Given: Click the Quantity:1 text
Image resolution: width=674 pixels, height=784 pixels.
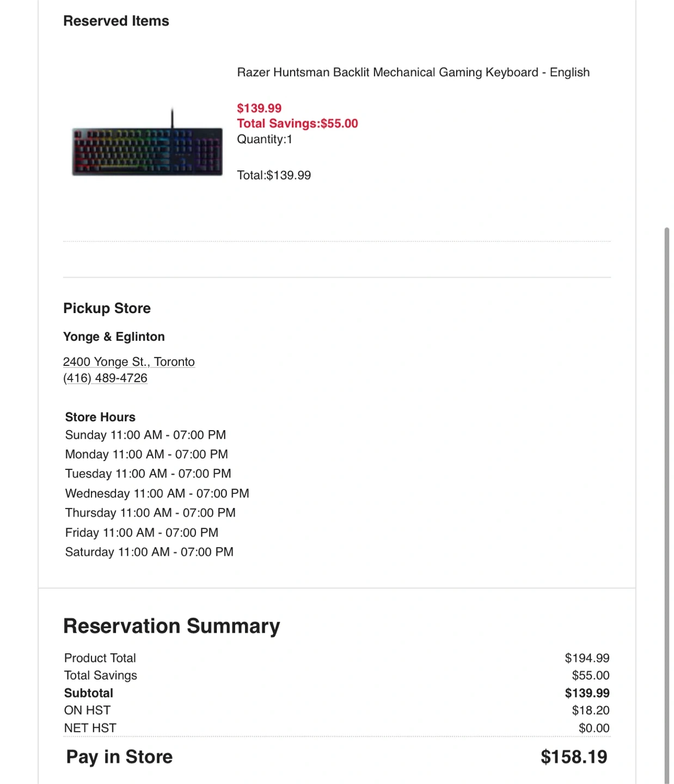Looking at the screenshot, I should (x=265, y=139).
